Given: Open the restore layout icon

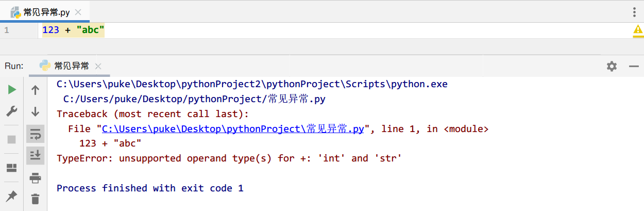Looking at the screenshot, I should (12, 168).
